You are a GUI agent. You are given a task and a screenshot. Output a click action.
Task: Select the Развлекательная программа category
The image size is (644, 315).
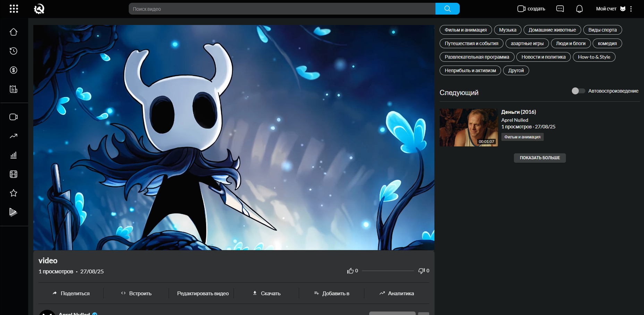pyautogui.click(x=477, y=57)
